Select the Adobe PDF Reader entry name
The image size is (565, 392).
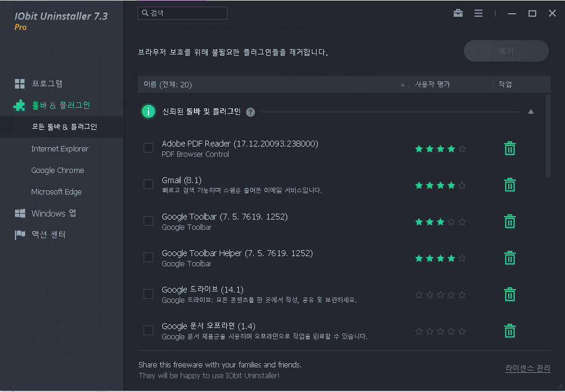click(x=240, y=144)
